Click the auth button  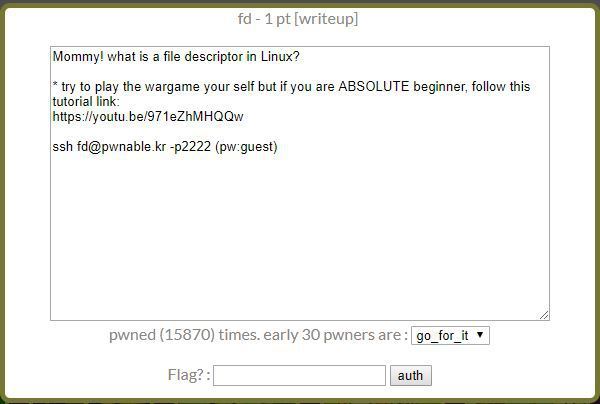point(411,376)
